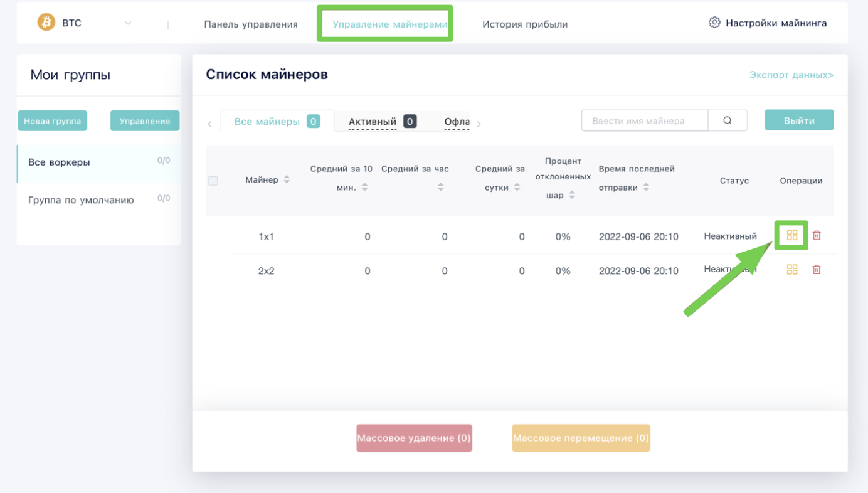This screenshot has width=868, height=493.
Task: Click Массовое удаление (0) button
Action: coord(414,438)
